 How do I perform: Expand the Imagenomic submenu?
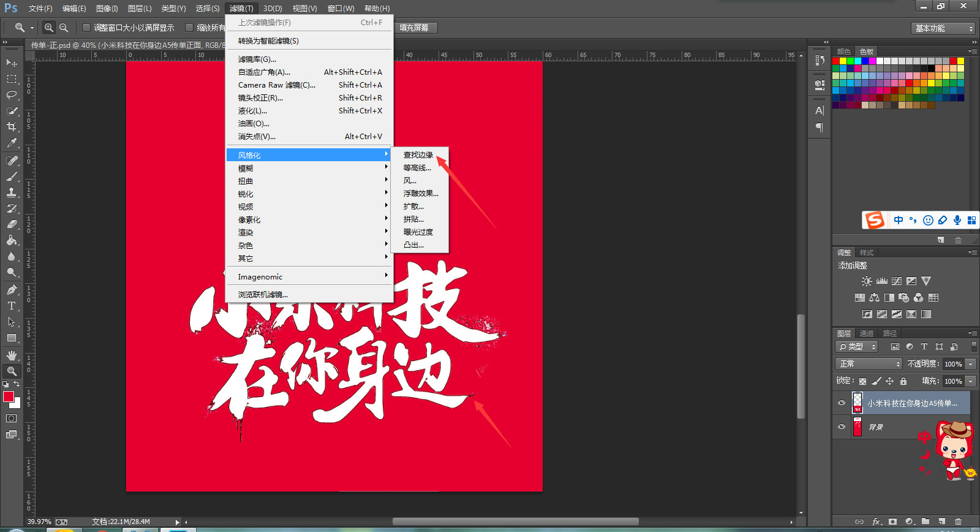click(x=309, y=276)
